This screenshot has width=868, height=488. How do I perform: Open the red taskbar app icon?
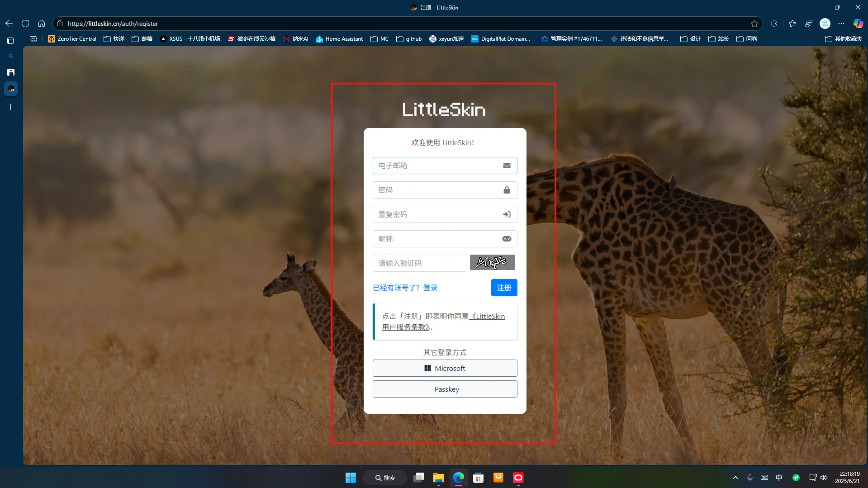[x=518, y=478]
